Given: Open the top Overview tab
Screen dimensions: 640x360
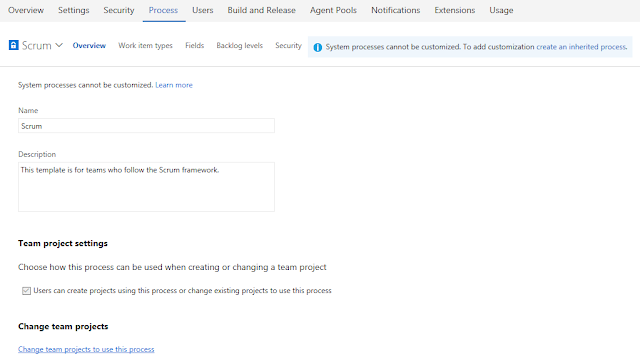Looking at the screenshot, I should point(26,10).
